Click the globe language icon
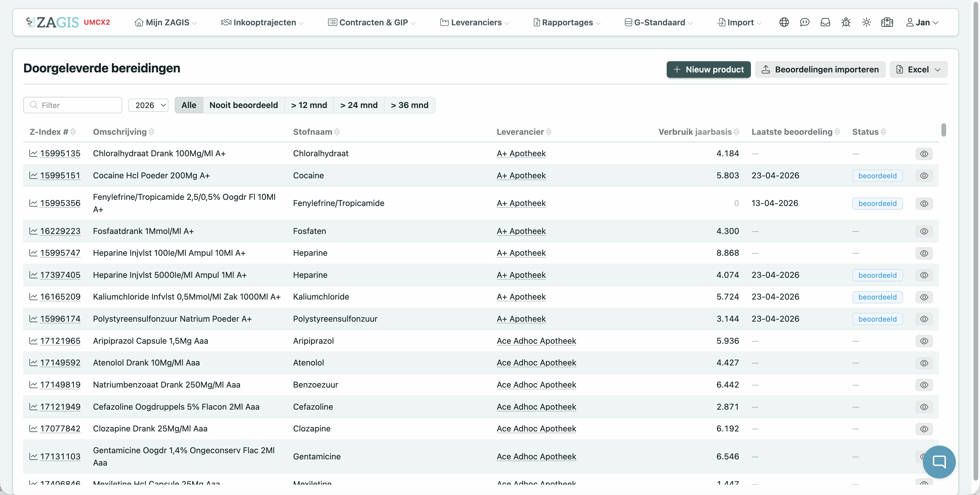The image size is (980, 495). [784, 22]
